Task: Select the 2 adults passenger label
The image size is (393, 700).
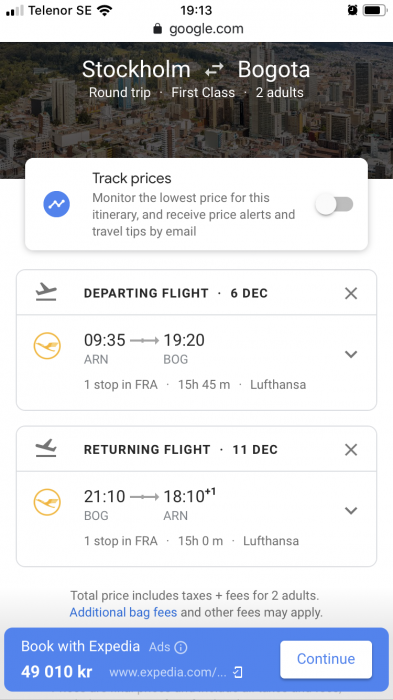Action: [x=280, y=93]
